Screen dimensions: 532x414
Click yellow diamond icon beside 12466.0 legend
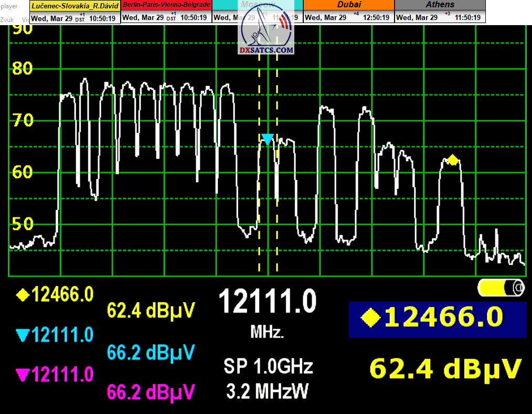[x=23, y=295]
